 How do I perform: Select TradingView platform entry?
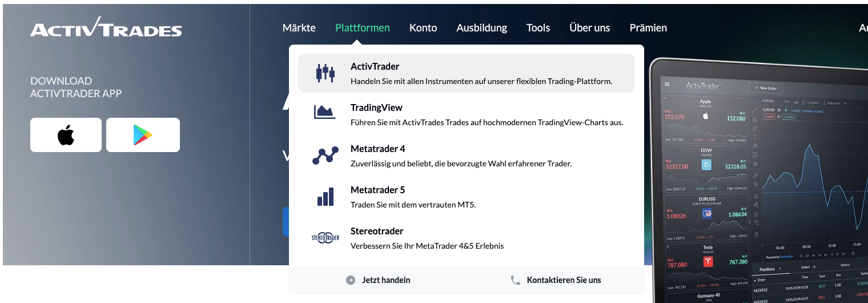tap(467, 114)
